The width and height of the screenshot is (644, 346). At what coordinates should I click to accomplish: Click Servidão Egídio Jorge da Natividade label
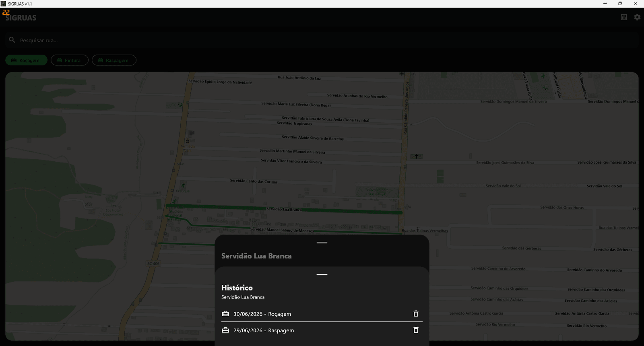click(220, 82)
